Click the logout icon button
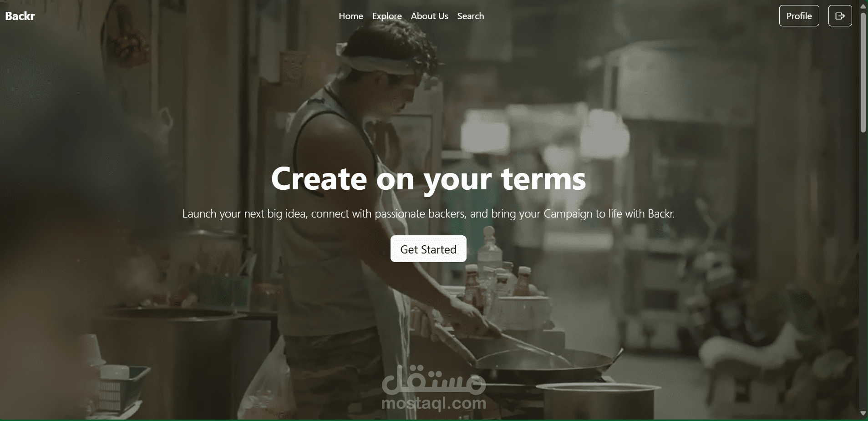This screenshot has height=421, width=868. [x=840, y=16]
